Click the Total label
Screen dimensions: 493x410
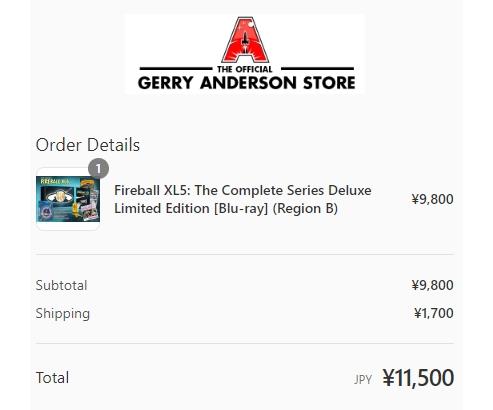(52, 378)
